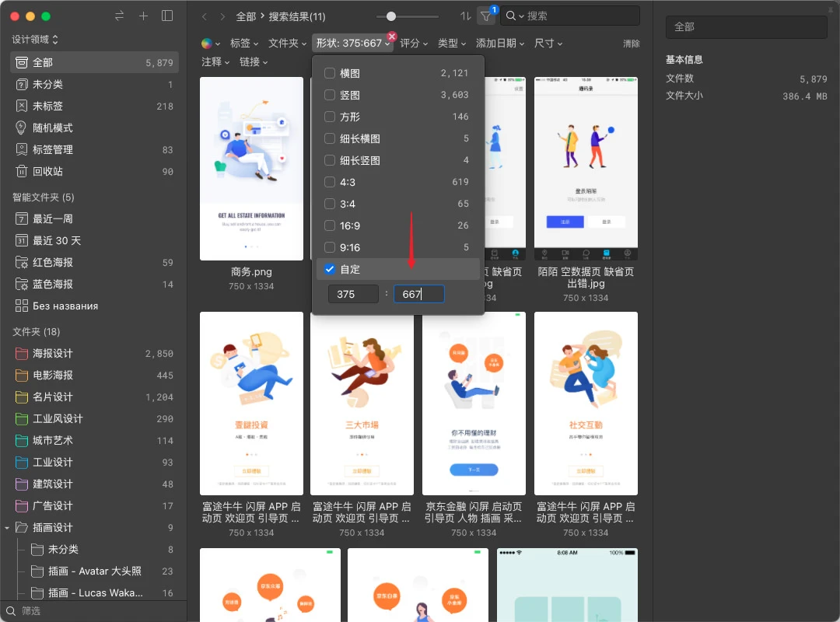
Task: Remove shape filter with red X
Action: [392, 37]
